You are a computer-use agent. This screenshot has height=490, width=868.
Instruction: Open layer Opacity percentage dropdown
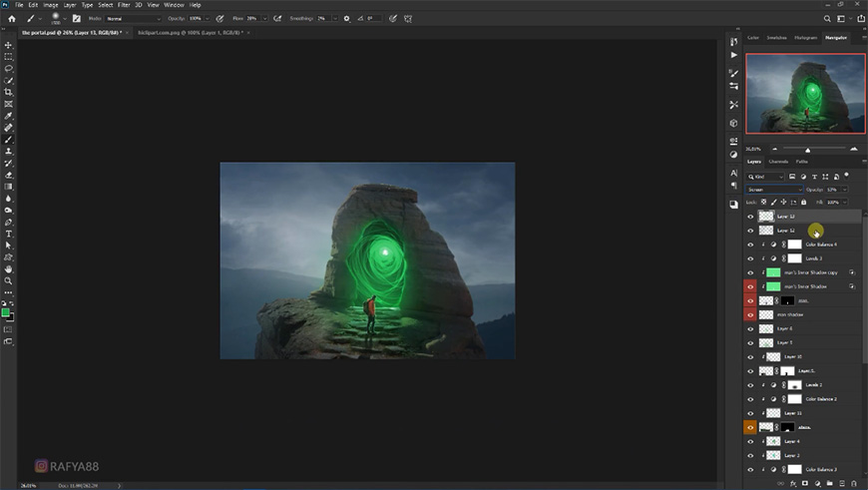coord(845,190)
